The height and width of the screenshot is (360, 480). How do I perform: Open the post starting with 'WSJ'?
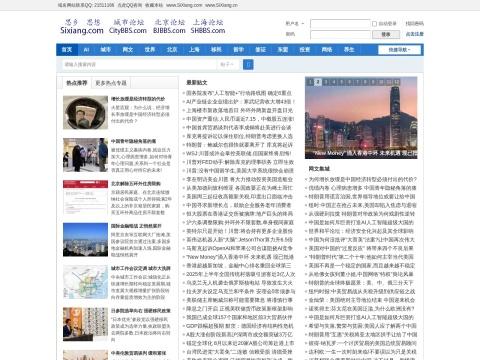point(239,153)
